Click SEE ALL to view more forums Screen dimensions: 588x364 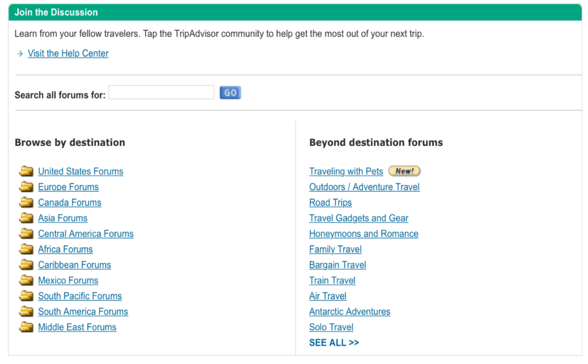click(x=334, y=342)
